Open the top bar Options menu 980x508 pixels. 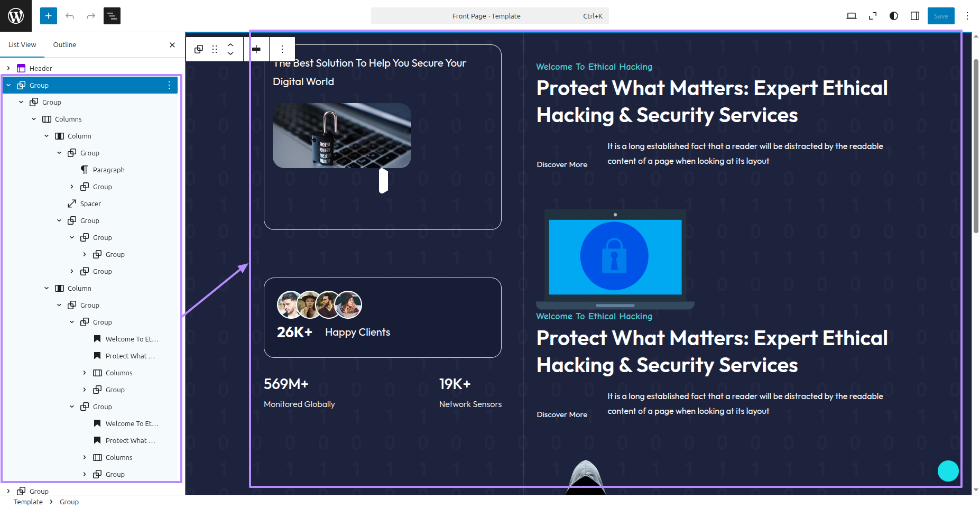(967, 16)
